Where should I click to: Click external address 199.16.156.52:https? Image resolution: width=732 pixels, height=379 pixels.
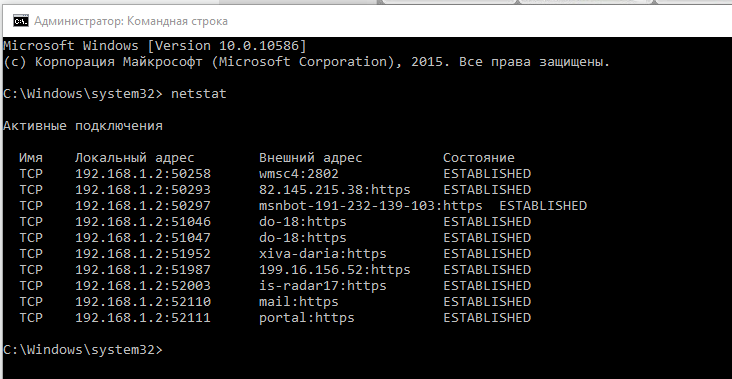tap(335, 269)
